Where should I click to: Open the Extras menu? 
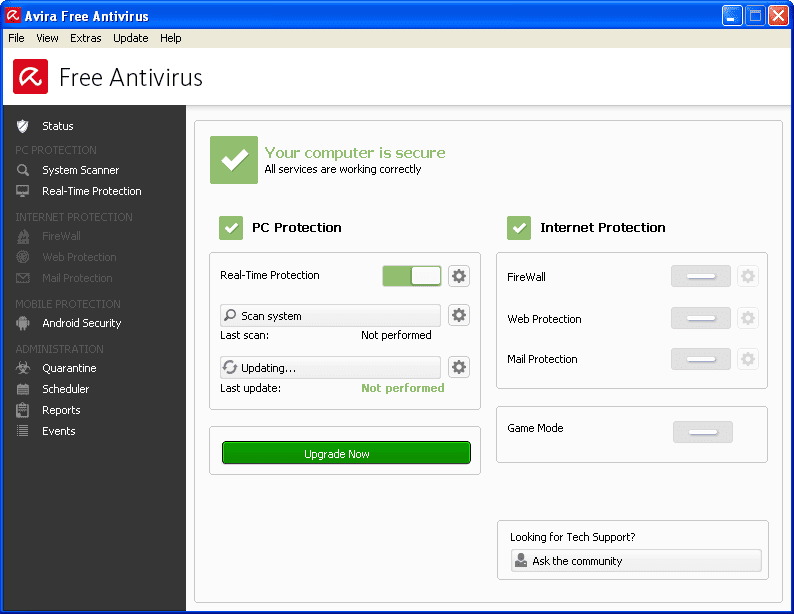tap(86, 38)
